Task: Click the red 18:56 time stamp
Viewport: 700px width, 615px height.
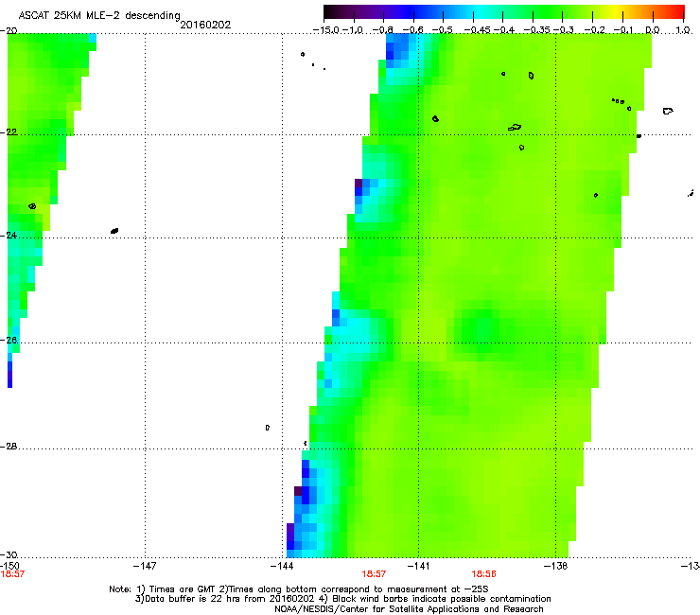Action: (484, 574)
